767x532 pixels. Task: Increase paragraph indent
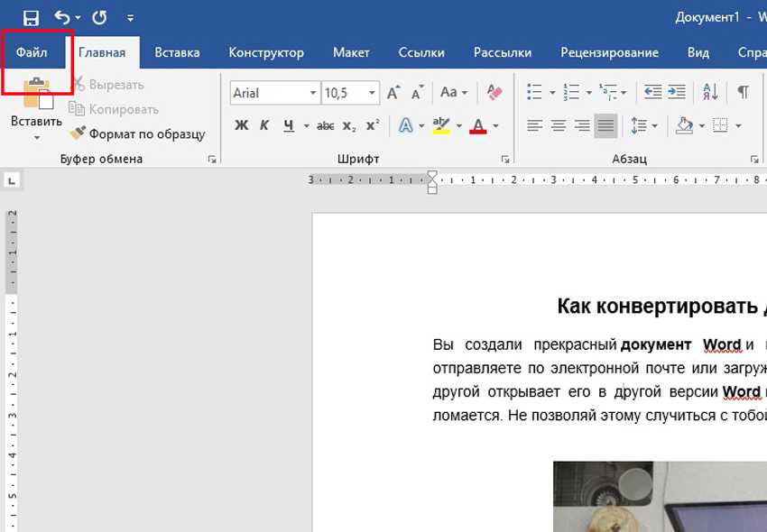tap(677, 92)
